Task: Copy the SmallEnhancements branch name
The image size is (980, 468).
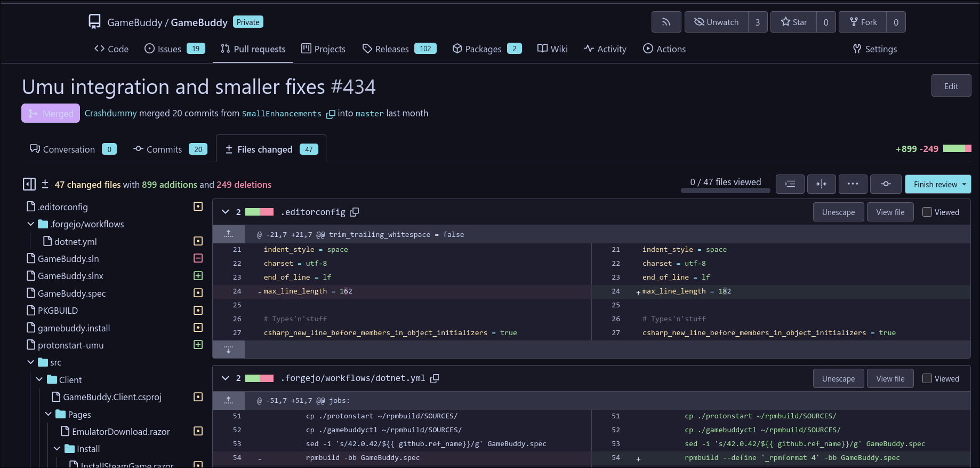Action: [331, 114]
